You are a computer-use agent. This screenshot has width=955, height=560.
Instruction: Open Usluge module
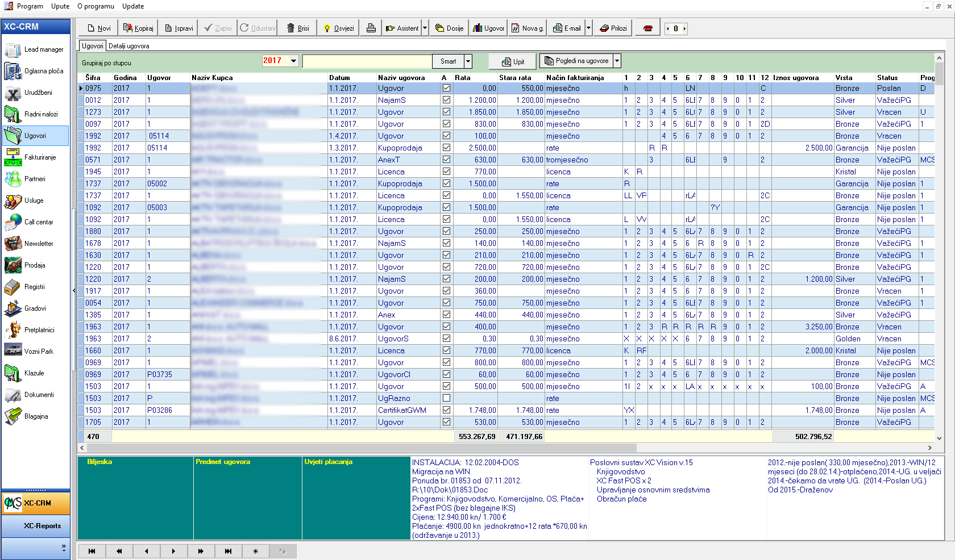[35, 200]
